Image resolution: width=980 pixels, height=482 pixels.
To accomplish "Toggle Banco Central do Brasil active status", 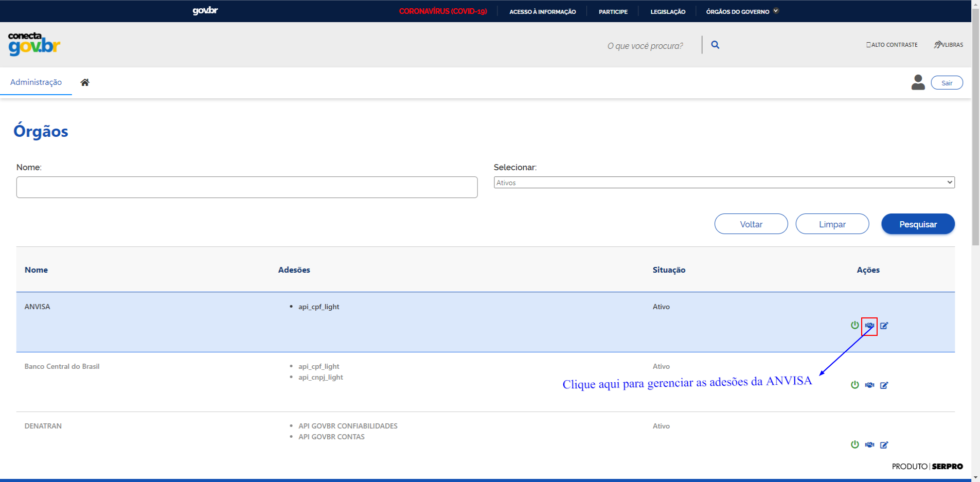I will 854,385.
